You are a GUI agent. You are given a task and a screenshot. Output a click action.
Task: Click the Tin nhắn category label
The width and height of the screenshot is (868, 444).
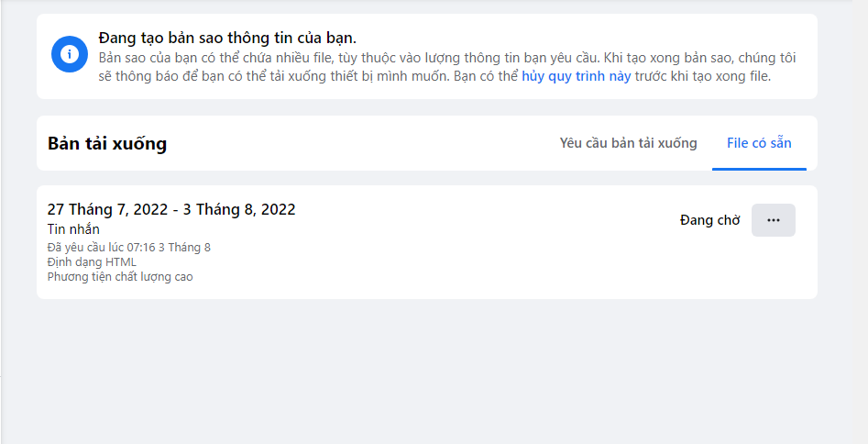[73, 229]
